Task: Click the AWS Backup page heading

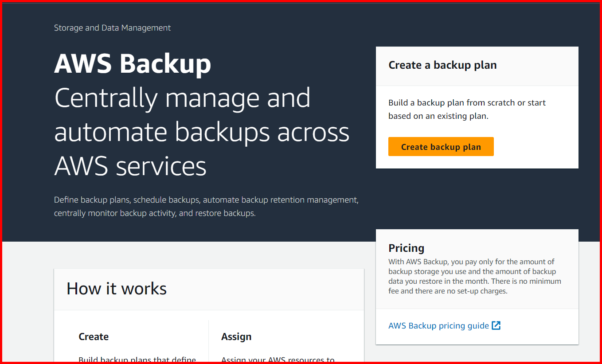Action: (132, 63)
